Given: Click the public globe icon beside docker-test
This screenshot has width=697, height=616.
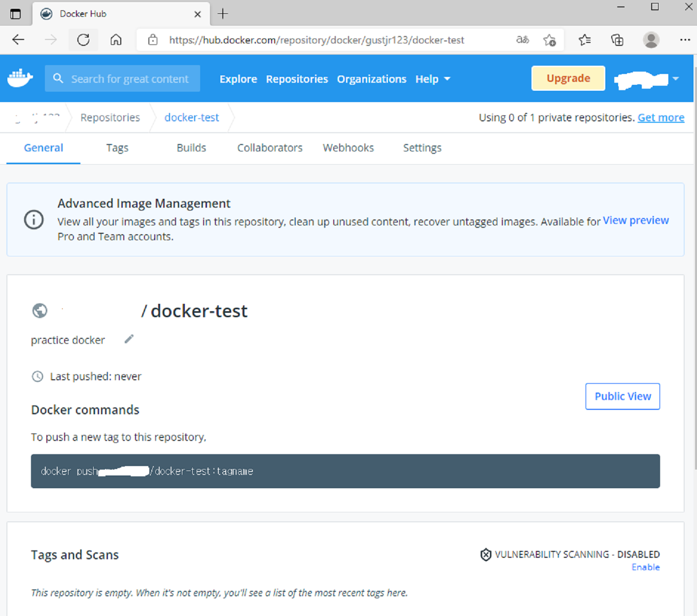Looking at the screenshot, I should 40,311.
